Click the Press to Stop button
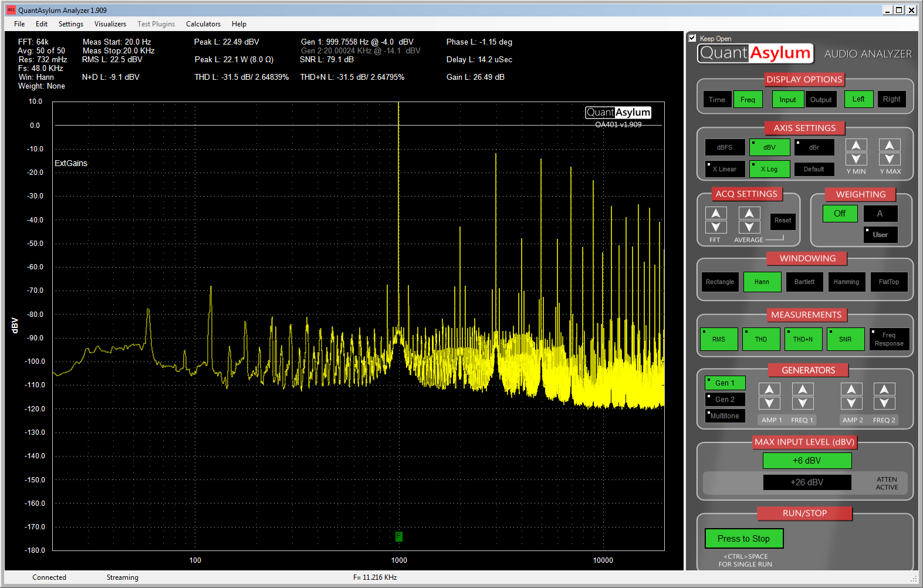The width and height of the screenshot is (923, 588). (x=744, y=539)
